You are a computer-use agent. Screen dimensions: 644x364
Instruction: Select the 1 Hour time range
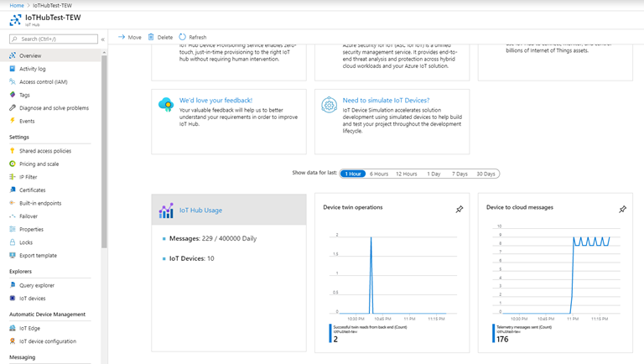(x=353, y=174)
